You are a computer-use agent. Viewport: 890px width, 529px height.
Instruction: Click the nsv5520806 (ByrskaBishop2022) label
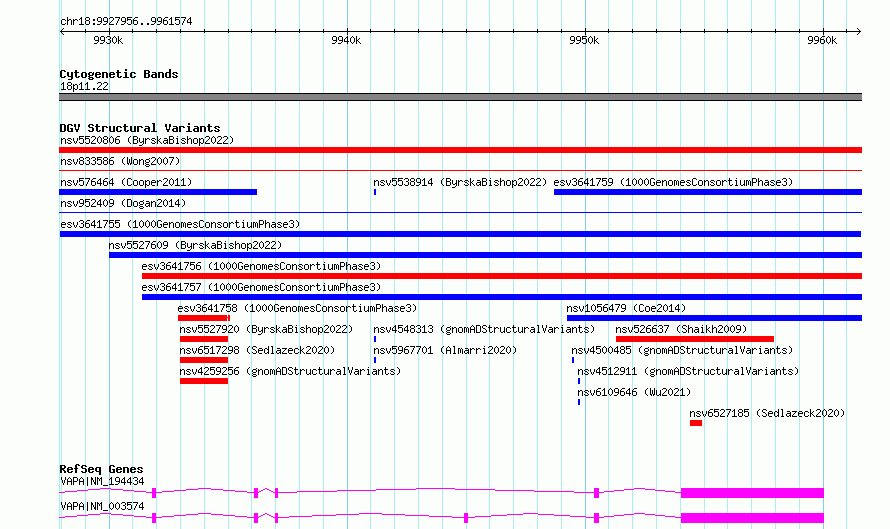[x=147, y=140]
